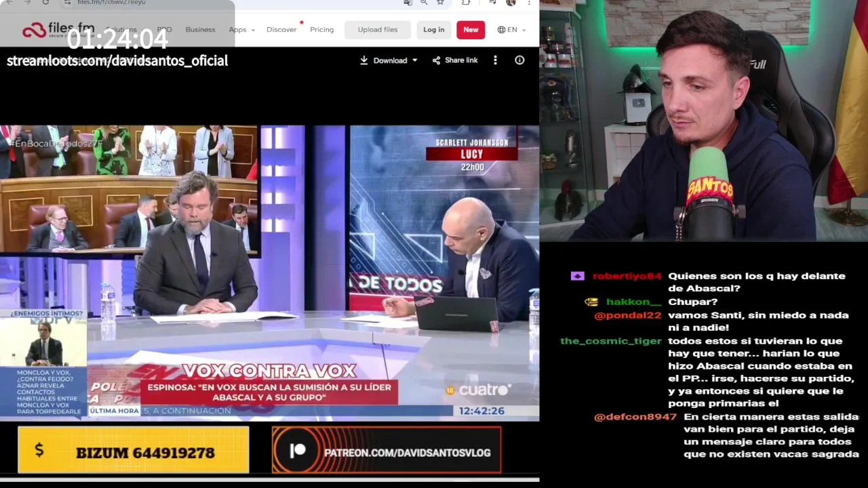The image size is (868, 488).
Task: Click the 'VOX CONTRA VOX' headline in video
Action: [x=269, y=371]
